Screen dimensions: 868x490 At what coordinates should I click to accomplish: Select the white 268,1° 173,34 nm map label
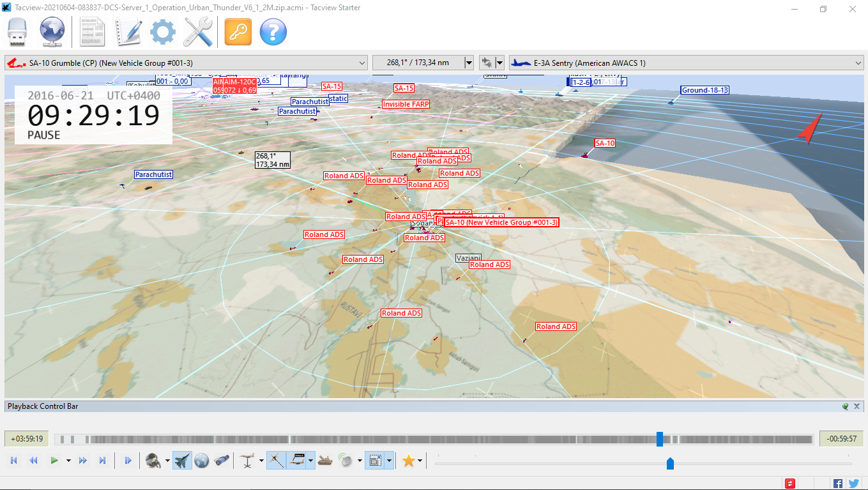point(273,160)
